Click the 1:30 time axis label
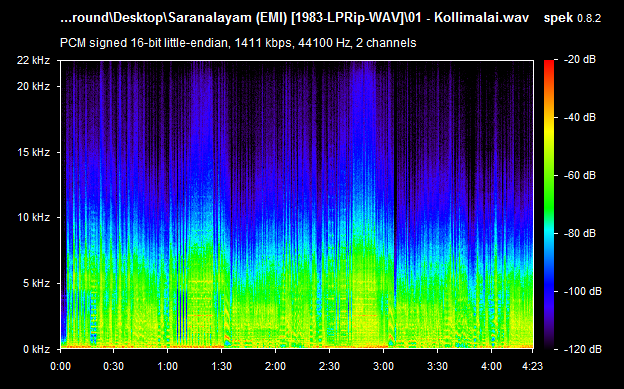624x389 pixels. [221, 366]
